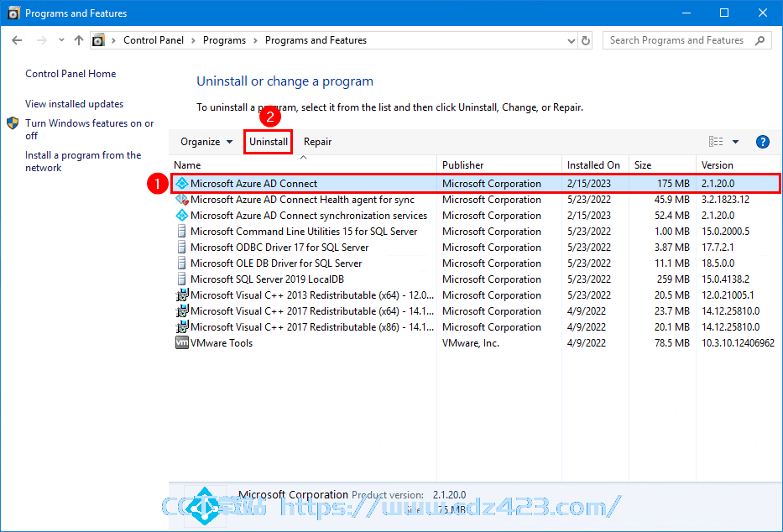The height and width of the screenshot is (532, 783).
Task: Sort list by Size column header
Action: (662, 165)
